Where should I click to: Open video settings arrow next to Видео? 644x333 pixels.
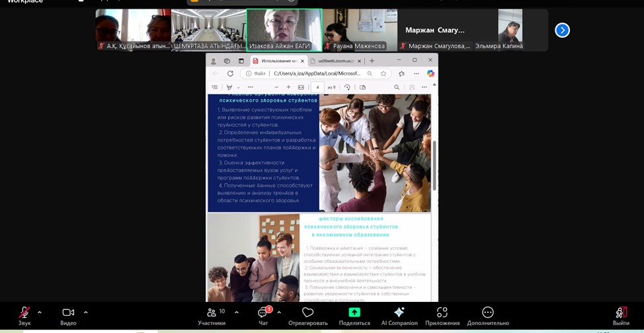click(x=85, y=313)
